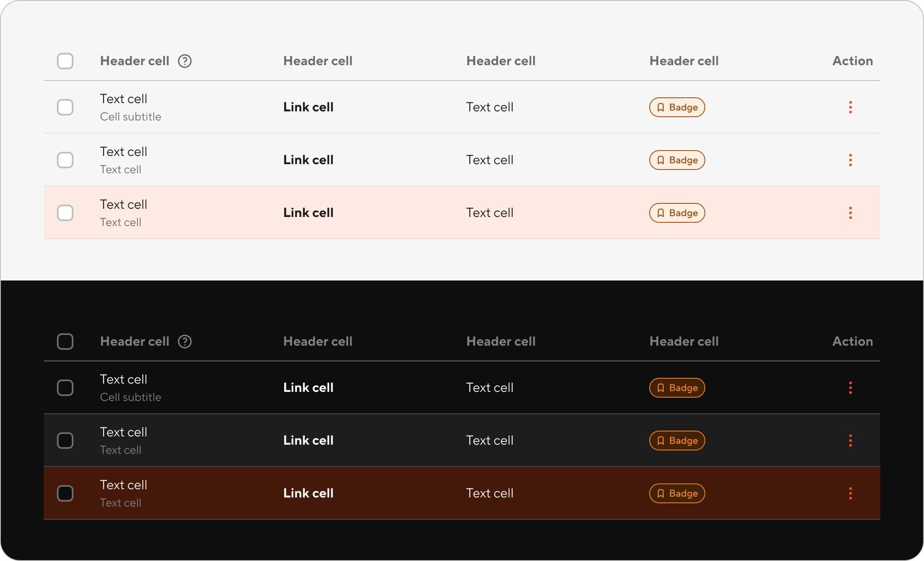Click the dark table's Header cell above the Badge column
Viewport: 924px width, 561px height.
(x=684, y=342)
